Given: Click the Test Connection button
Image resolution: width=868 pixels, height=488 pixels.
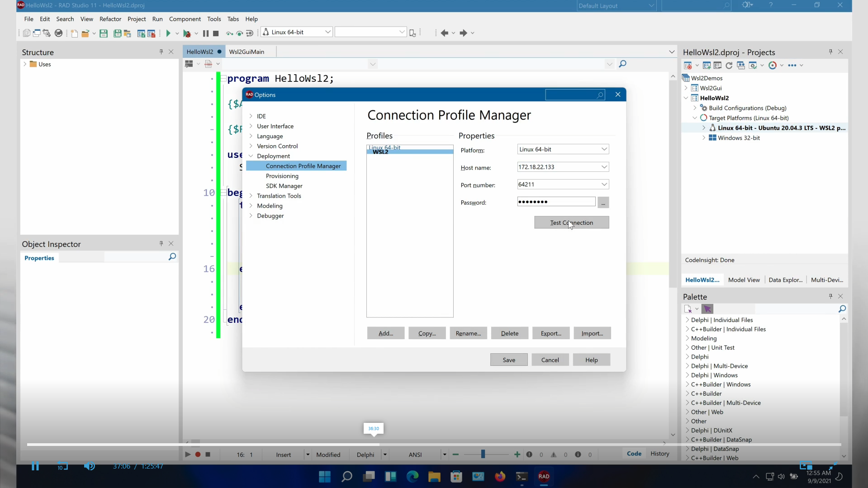Looking at the screenshot, I should 572,223.
